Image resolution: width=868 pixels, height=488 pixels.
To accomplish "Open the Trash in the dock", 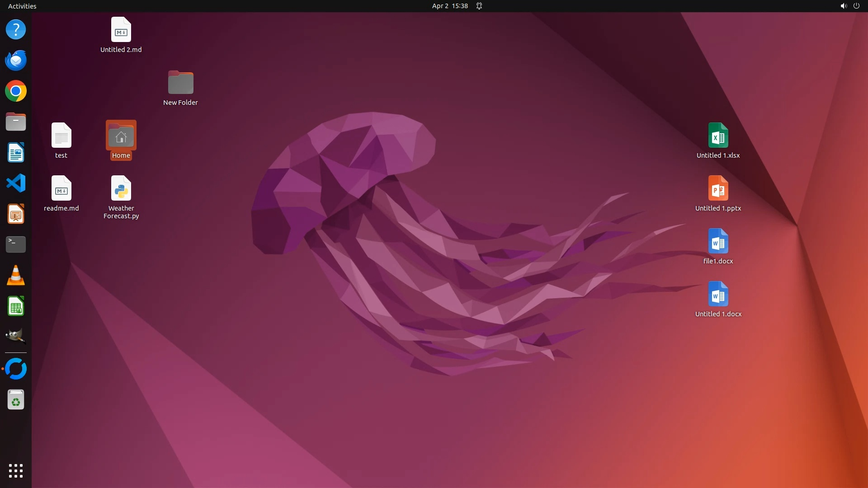I will (16, 400).
